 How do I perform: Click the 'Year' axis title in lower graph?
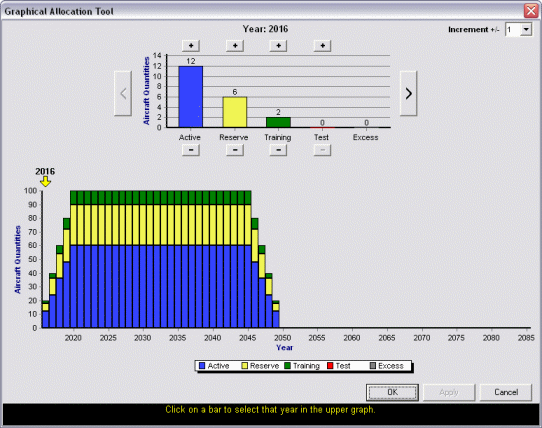[x=284, y=347]
